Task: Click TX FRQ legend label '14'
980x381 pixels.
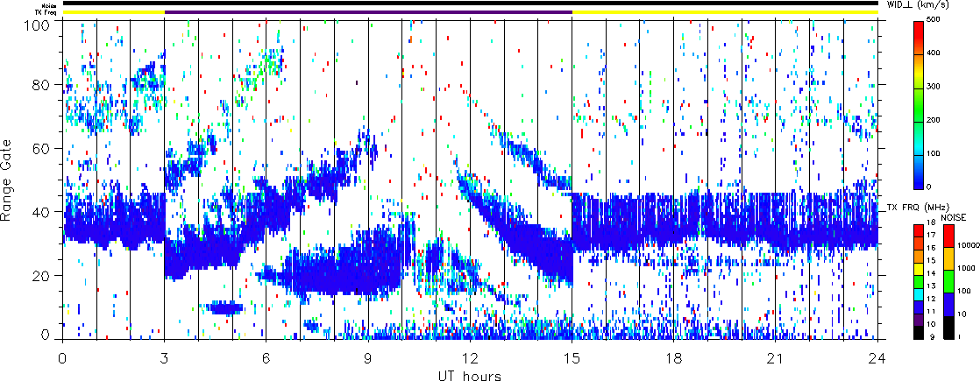Action: click(933, 272)
